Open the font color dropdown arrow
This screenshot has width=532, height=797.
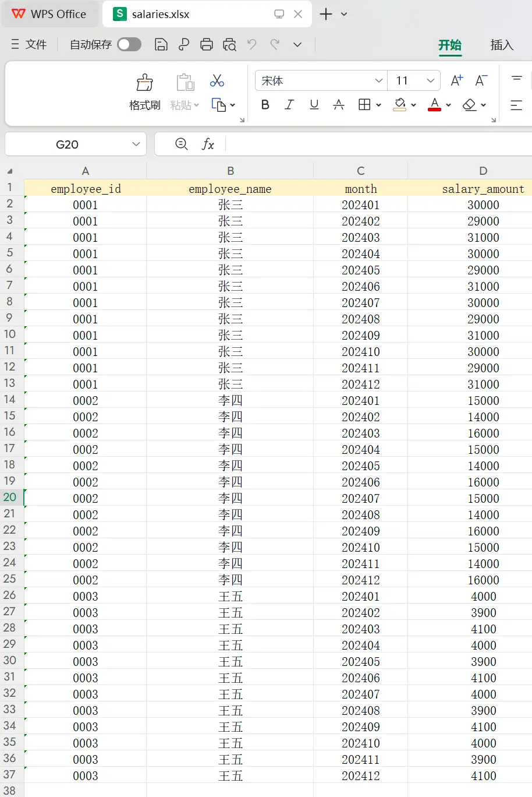[448, 105]
